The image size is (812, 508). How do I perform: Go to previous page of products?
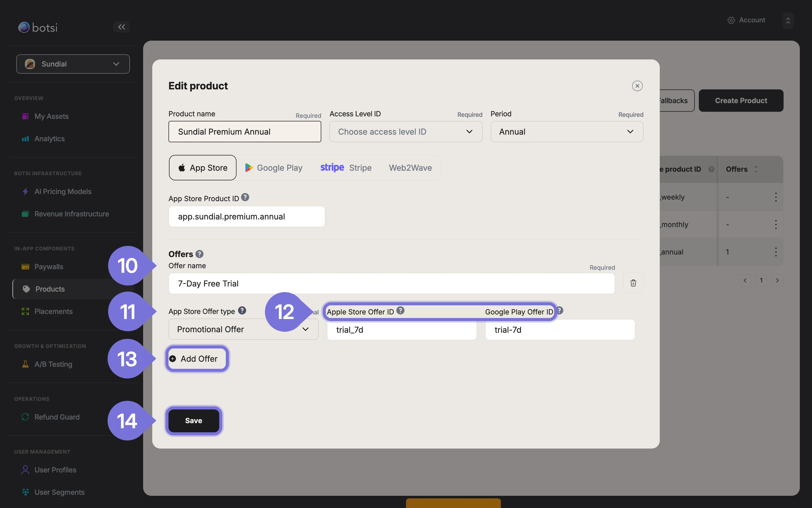pyautogui.click(x=745, y=280)
